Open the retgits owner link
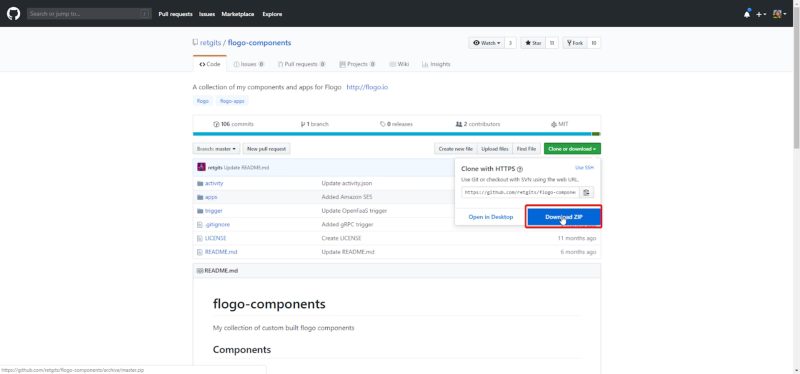 [210, 43]
